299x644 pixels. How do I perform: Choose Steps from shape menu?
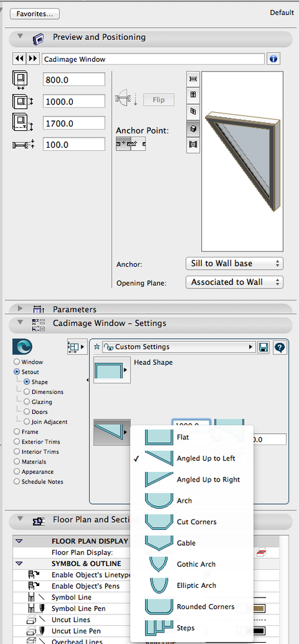(192, 628)
